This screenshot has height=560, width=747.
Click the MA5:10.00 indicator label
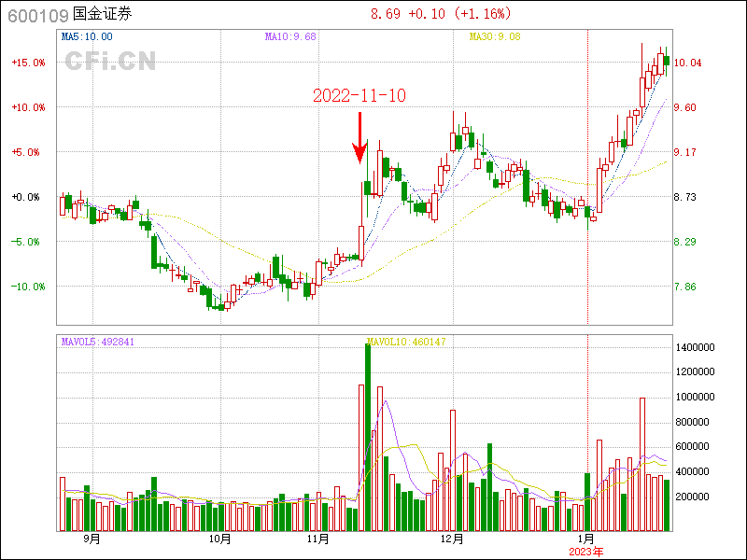(87, 36)
